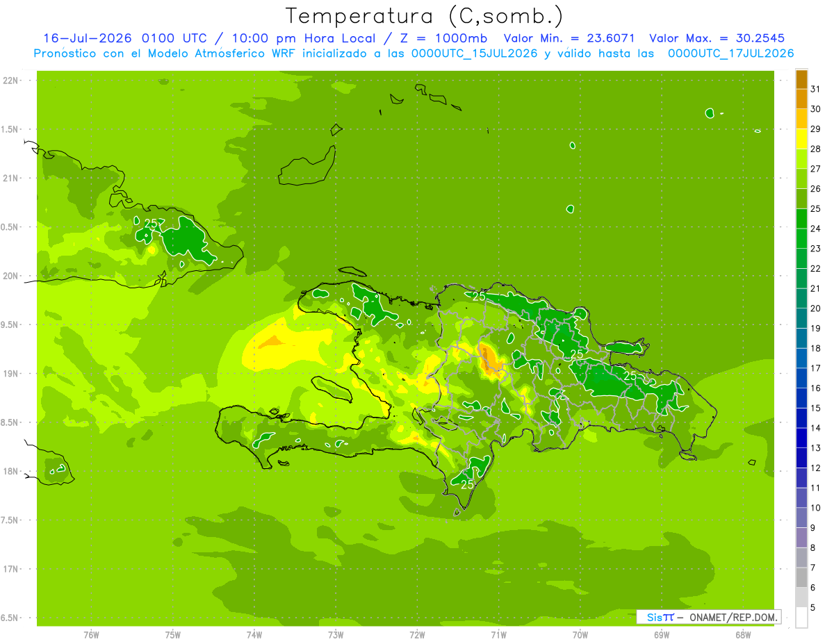Click the "25" contour label over eastern Cuba
The height and width of the screenshot is (644, 834).
[151, 223]
